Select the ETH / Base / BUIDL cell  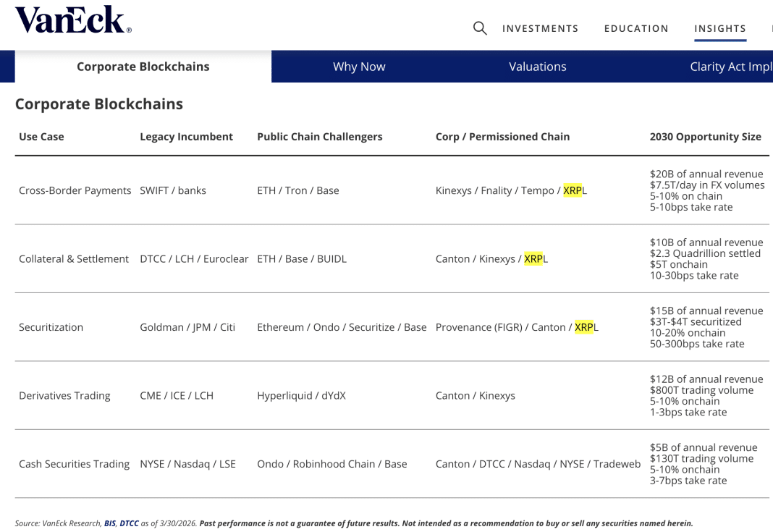(302, 259)
